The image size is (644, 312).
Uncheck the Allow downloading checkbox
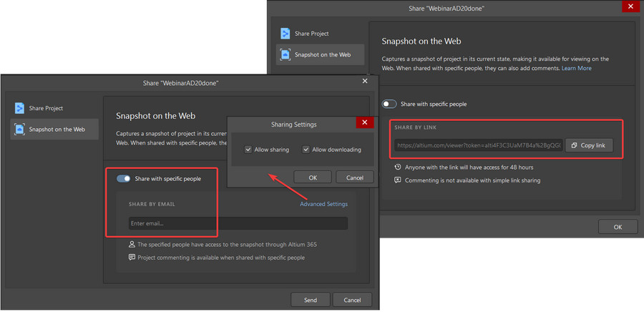click(306, 150)
